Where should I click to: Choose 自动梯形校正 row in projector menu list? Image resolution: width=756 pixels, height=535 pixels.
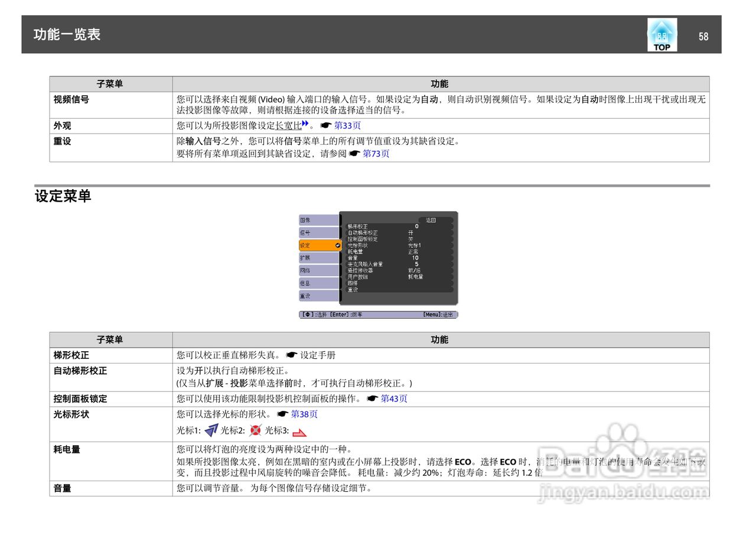tap(399, 233)
